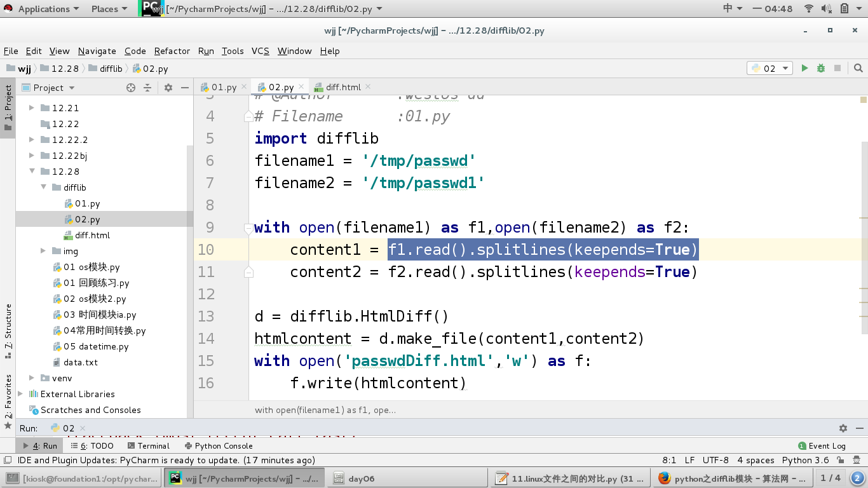Open the Navigate menu
This screenshot has height=488, width=868.
(97, 51)
